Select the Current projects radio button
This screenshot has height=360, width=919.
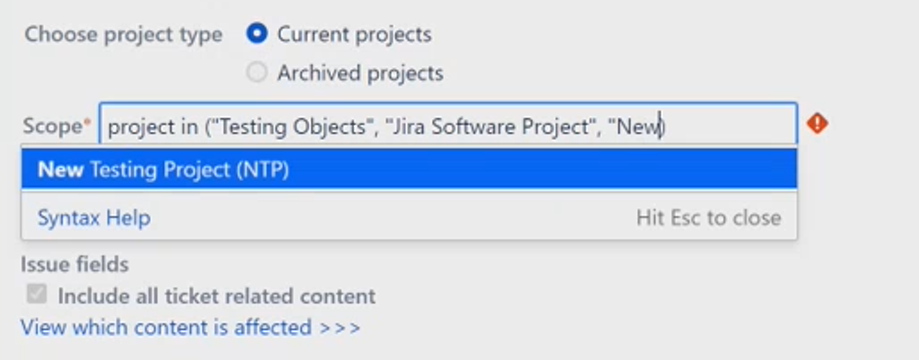(257, 34)
